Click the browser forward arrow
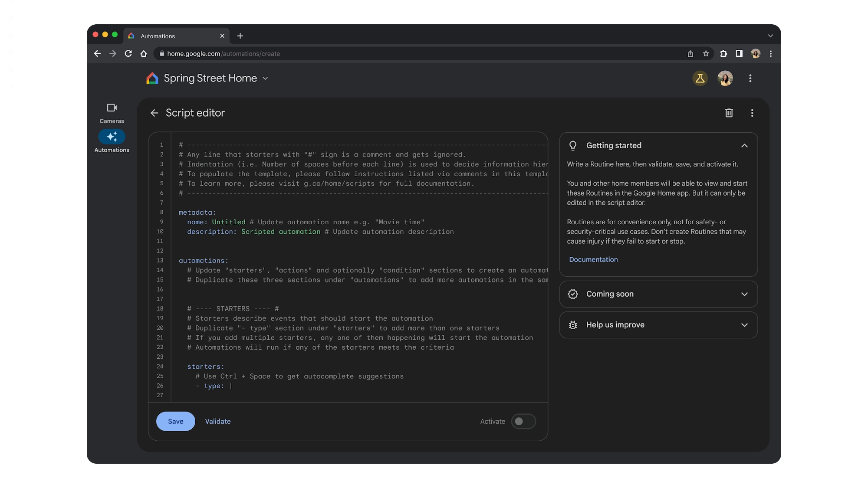The width and height of the screenshot is (868, 488). point(113,54)
